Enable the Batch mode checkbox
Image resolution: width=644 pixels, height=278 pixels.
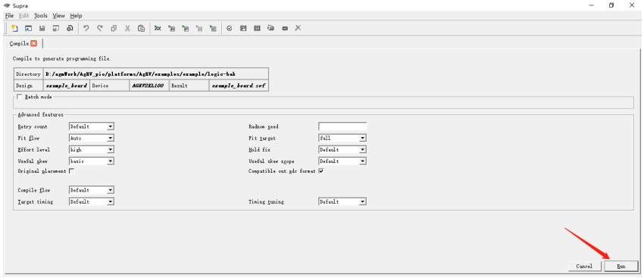pos(20,97)
